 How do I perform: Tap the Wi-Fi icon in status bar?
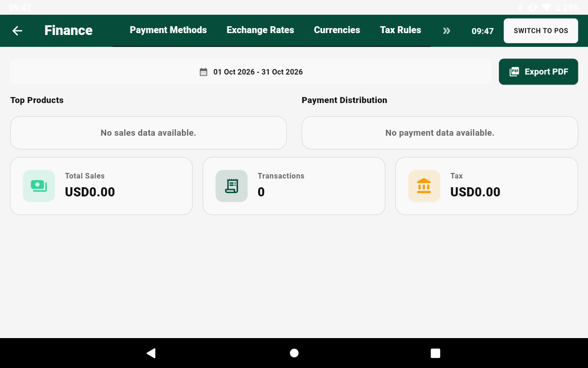click(x=546, y=7)
